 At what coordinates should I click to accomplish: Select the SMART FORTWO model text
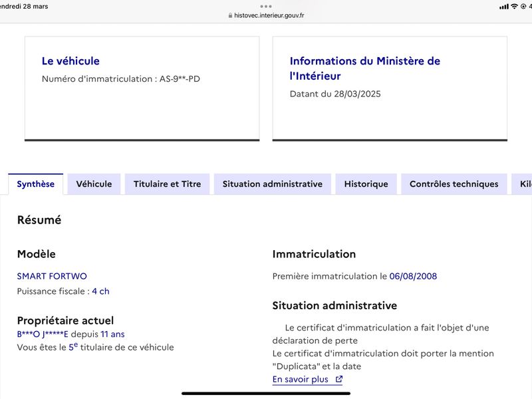coord(52,276)
